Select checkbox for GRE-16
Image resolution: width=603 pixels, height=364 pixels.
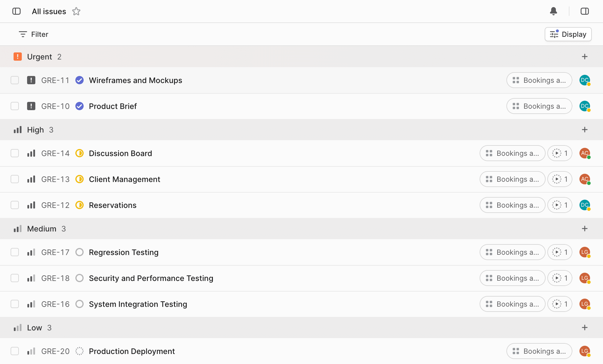point(15,304)
